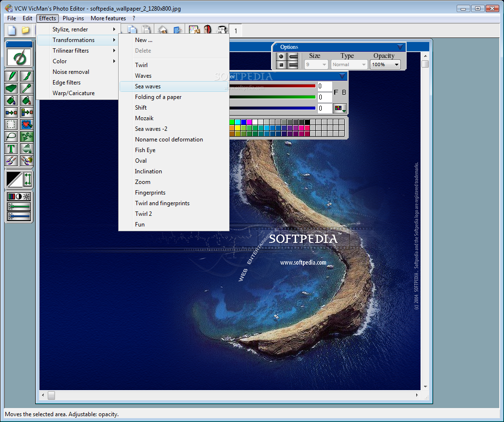The height and width of the screenshot is (422, 504).
Task: Select the paint bucket fill tool
Action: 11,100
